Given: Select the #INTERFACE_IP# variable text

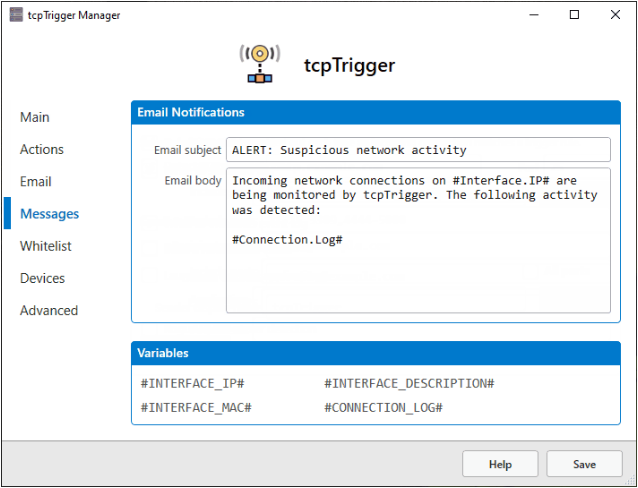Looking at the screenshot, I should click(x=192, y=383).
